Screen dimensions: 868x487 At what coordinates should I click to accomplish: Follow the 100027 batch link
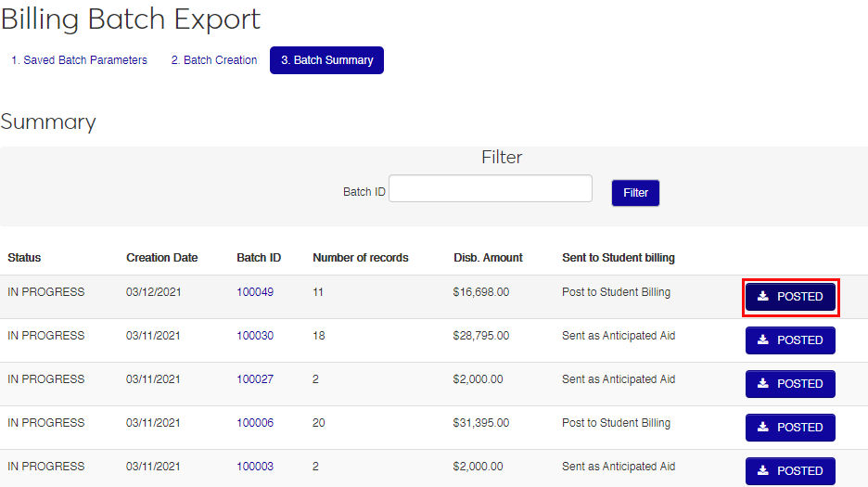(255, 379)
